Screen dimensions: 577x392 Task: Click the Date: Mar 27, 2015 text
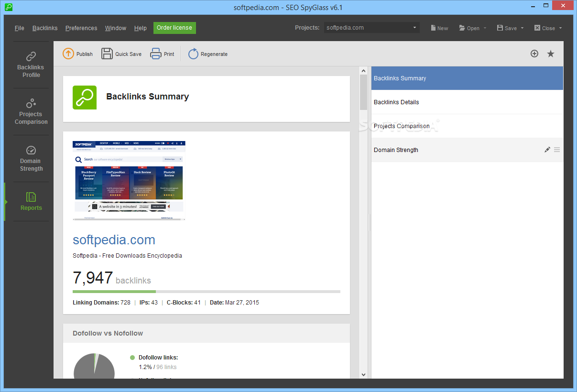pos(234,303)
